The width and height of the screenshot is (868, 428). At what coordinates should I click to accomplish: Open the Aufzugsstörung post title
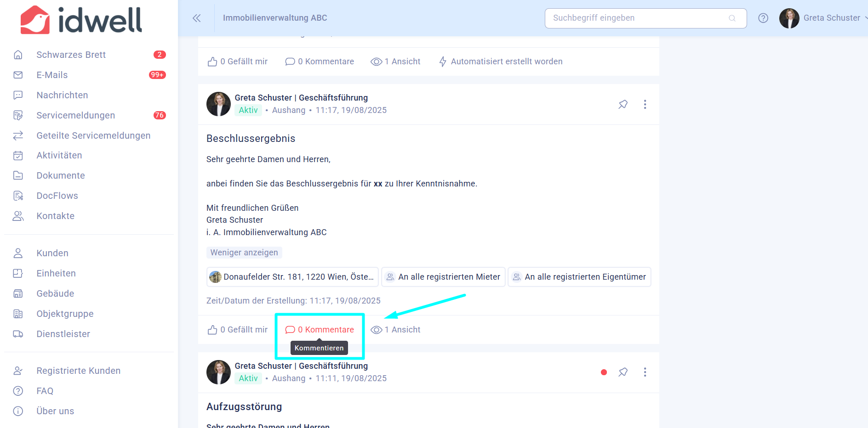[x=244, y=407]
